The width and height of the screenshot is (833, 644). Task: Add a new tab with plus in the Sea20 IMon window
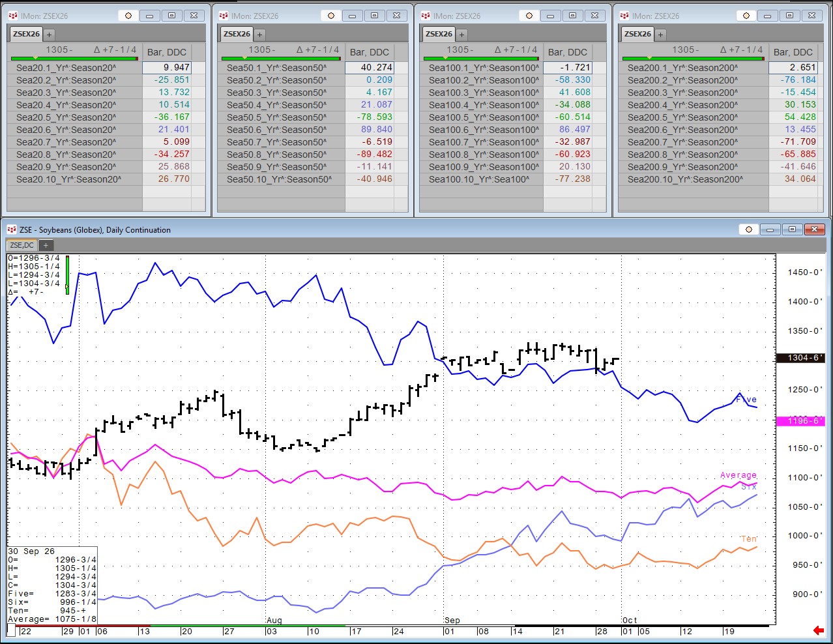pyautogui.click(x=50, y=35)
